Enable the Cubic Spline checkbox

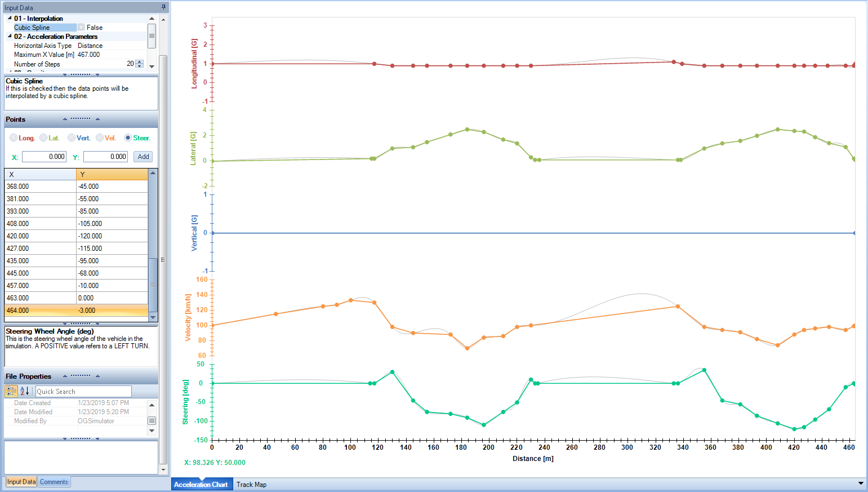pos(81,27)
